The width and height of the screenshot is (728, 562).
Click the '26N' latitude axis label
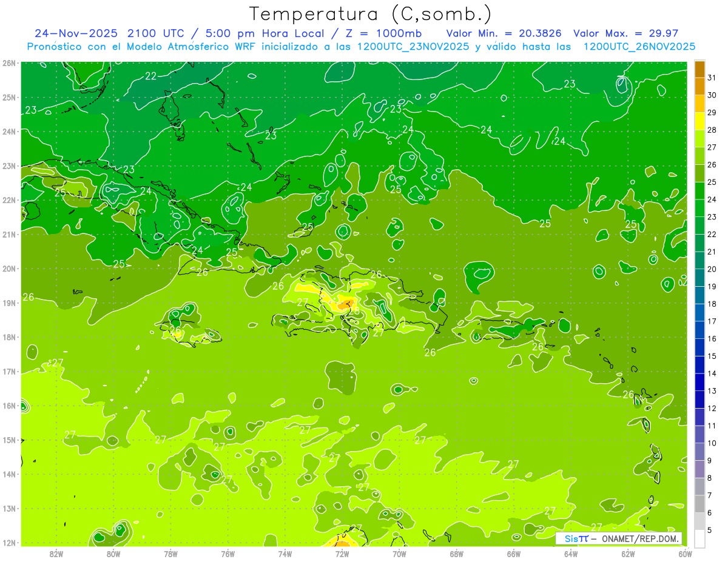point(9,63)
